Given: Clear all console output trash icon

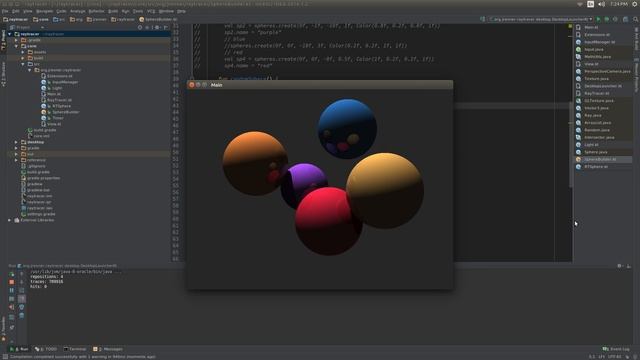Looking at the screenshot, I should tap(22, 316).
